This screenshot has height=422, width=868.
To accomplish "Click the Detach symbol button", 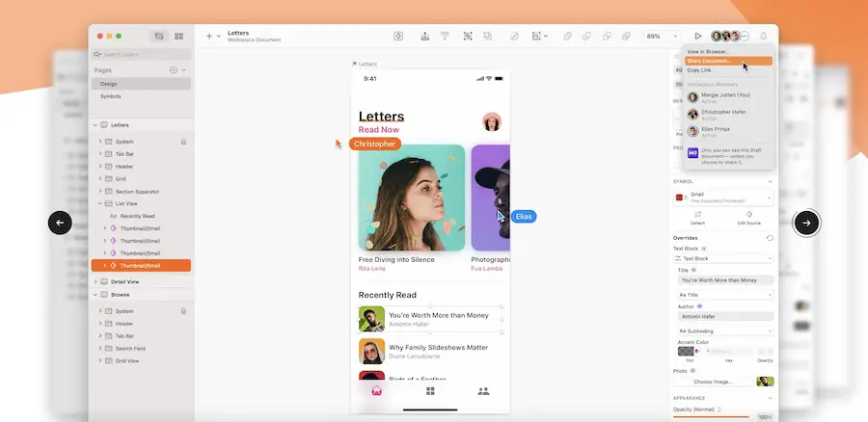I will (697, 218).
